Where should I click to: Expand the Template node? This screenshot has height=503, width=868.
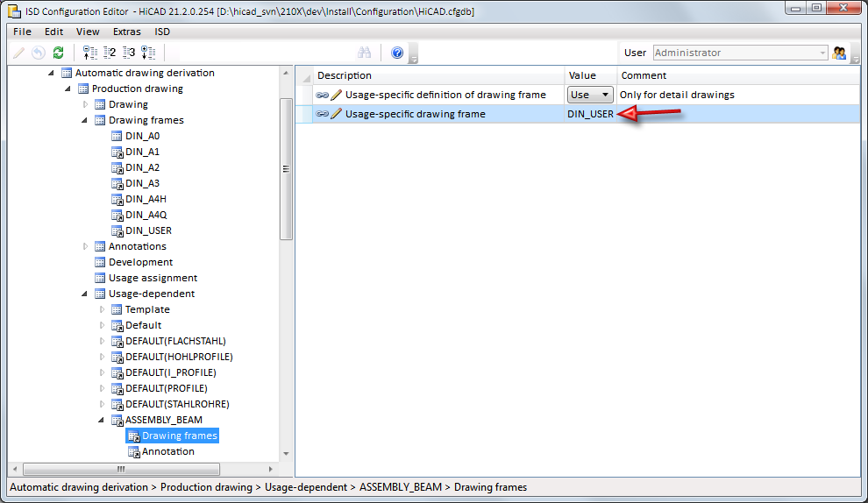pos(102,309)
